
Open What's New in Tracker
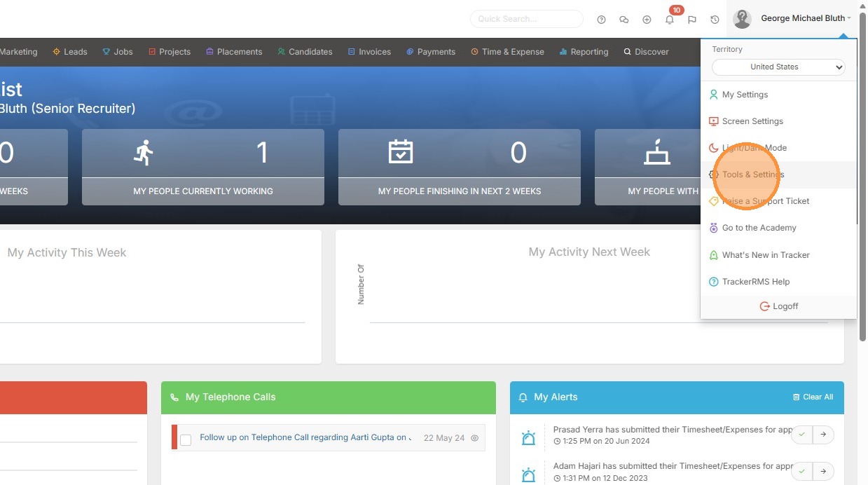778,255
